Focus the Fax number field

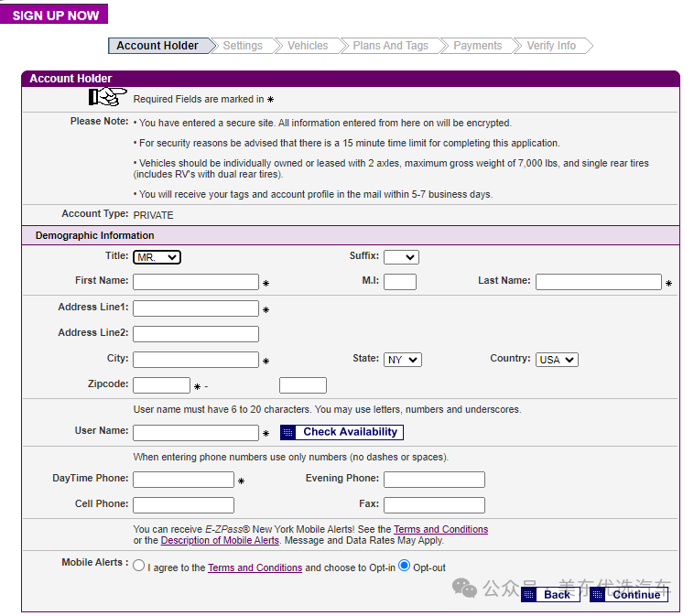tap(434, 505)
